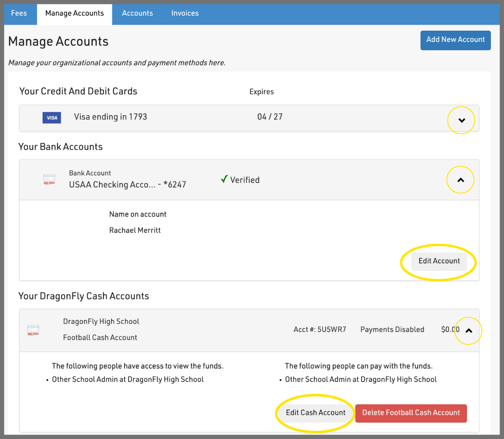Click the USAA bank account check icon

click(49, 179)
